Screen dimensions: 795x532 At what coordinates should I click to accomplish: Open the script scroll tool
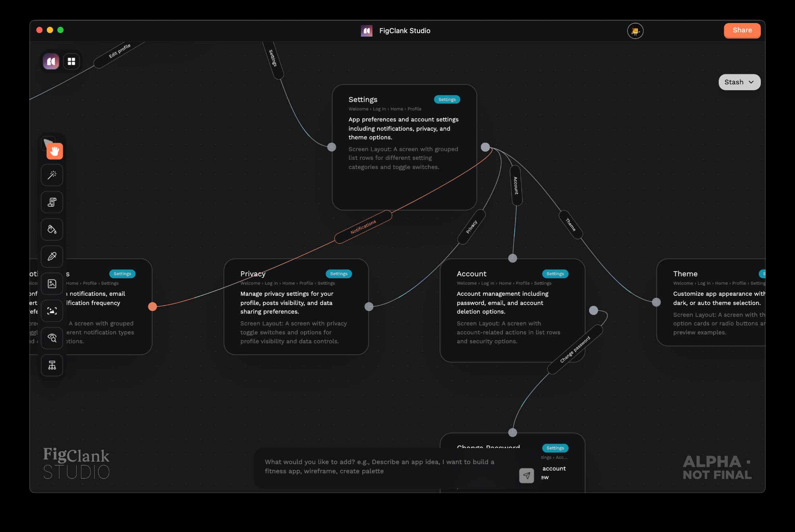coord(52,202)
